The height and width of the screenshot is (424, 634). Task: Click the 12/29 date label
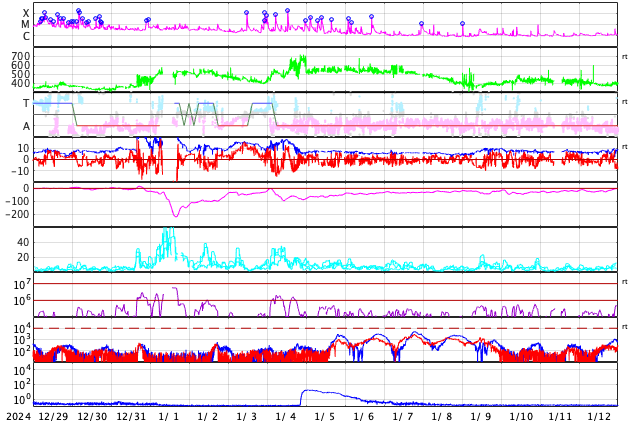click(53, 416)
